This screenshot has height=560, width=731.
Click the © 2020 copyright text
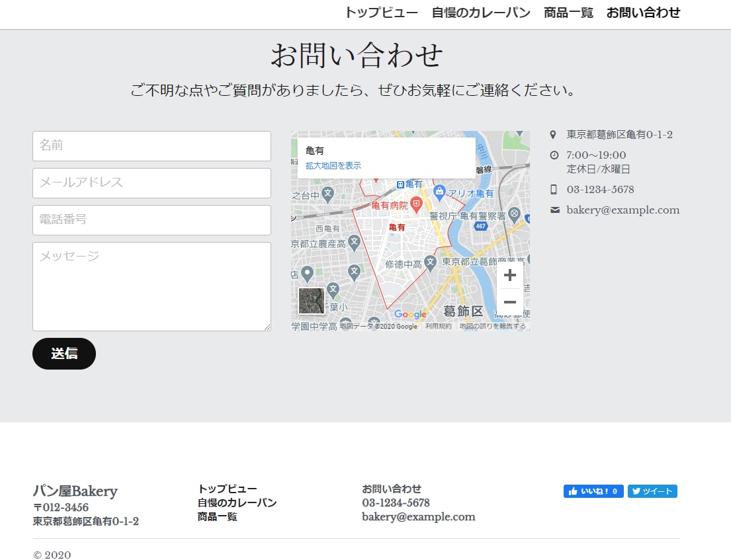pos(52,555)
